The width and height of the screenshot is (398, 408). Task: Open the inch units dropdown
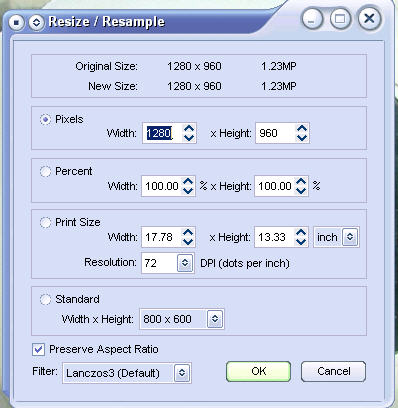(x=350, y=237)
